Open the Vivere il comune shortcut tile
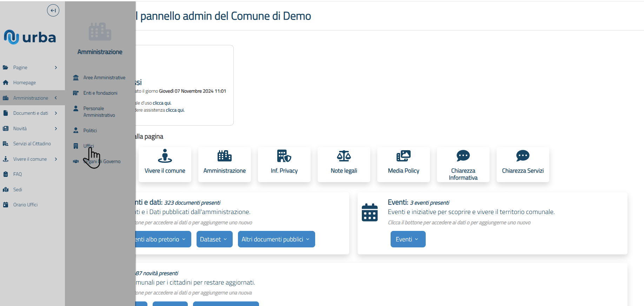 pyautogui.click(x=165, y=164)
